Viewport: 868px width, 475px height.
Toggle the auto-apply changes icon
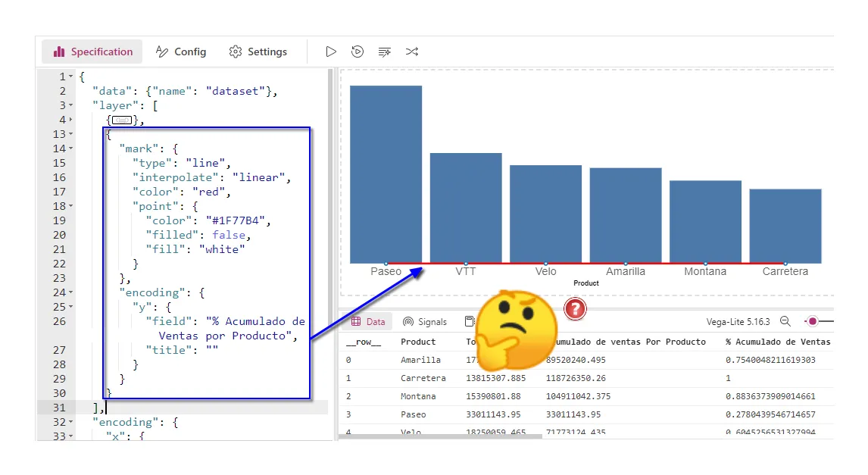tap(358, 52)
